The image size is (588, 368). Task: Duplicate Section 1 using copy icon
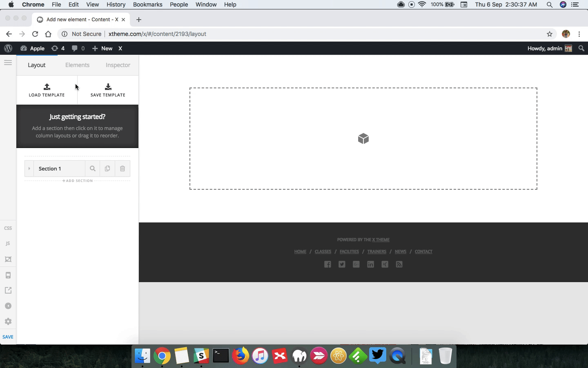point(107,168)
